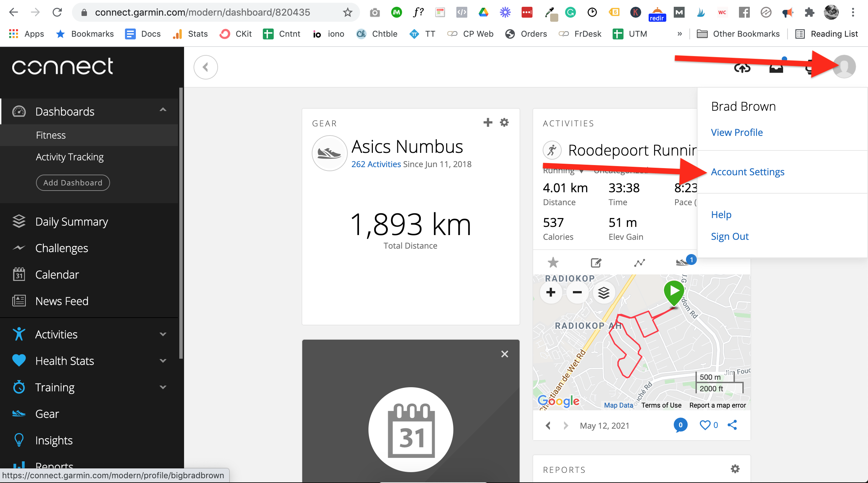Expand the Activities sidebar menu
868x483 pixels.
[163, 334]
